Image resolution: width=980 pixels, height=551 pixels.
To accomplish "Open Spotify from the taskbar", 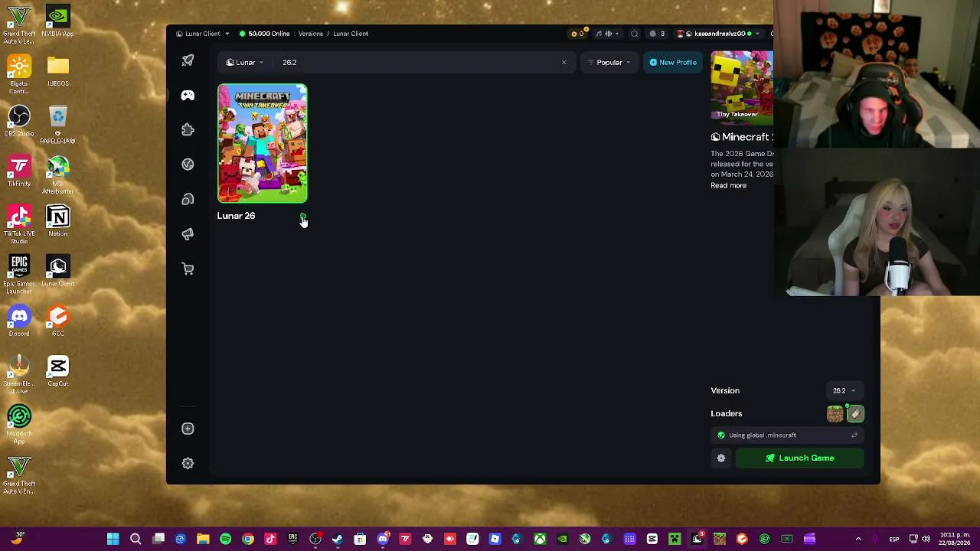I will tap(225, 539).
